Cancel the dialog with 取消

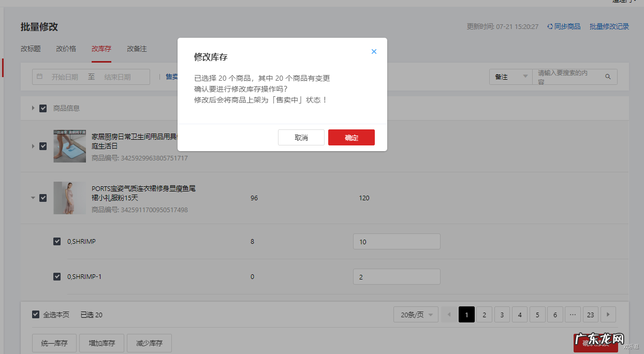point(301,137)
